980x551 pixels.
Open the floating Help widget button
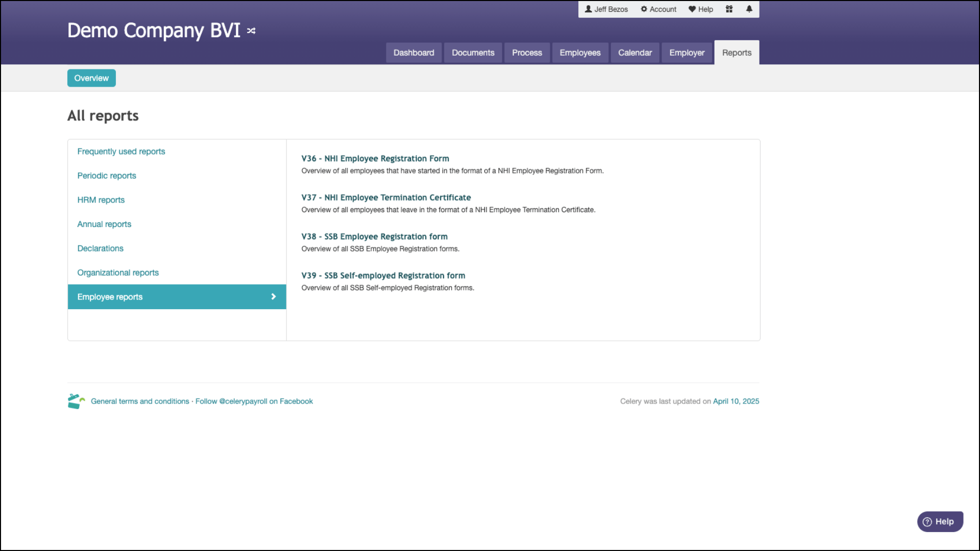[940, 521]
